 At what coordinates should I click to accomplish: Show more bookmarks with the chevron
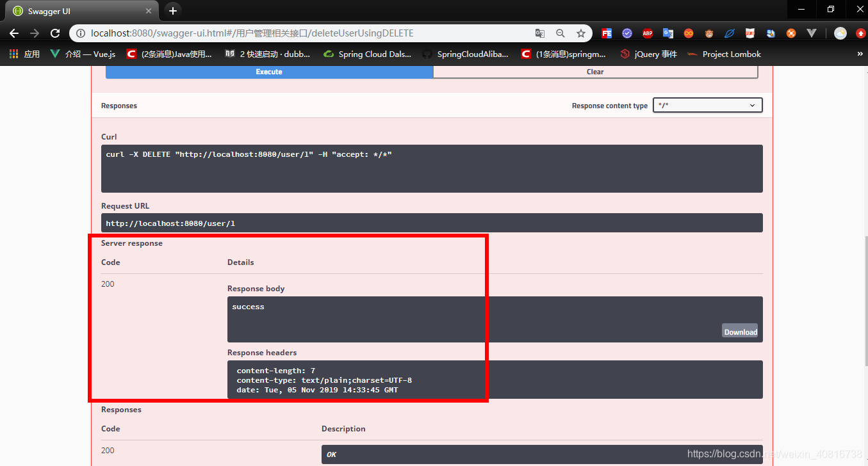pyautogui.click(x=860, y=54)
